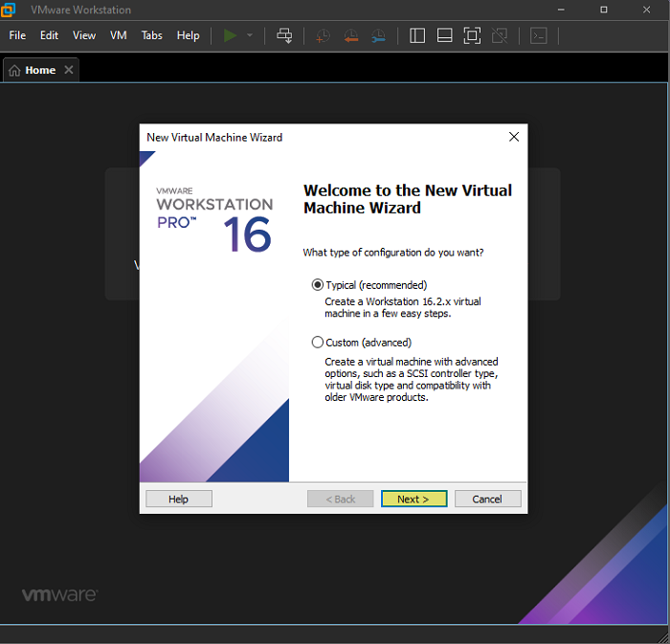Viewport: 670px width, 644px height.
Task: Select Custom (advanced) radio button
Action: (x=318, y=343)
